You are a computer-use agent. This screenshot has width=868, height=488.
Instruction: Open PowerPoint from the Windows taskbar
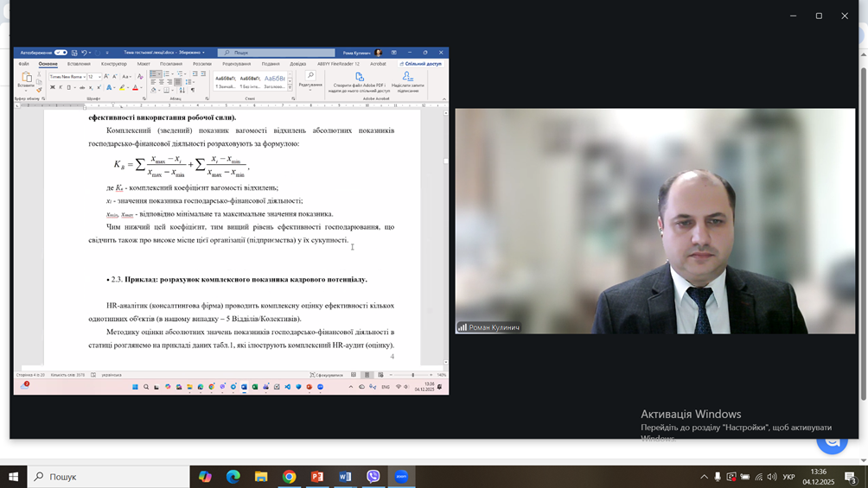tap(316, 477)
